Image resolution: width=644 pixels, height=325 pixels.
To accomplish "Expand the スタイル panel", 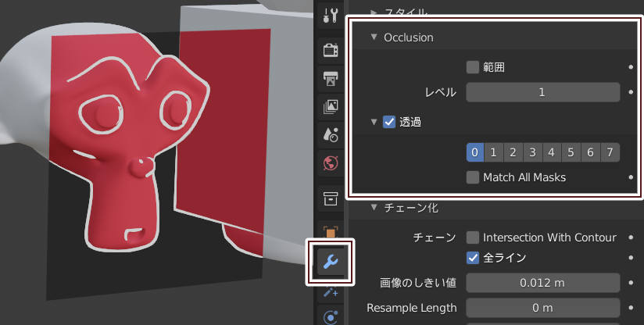I will tap(374, 12).
